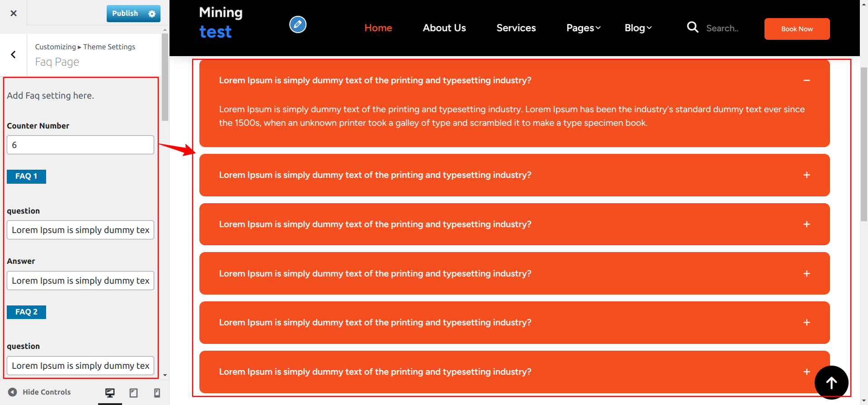Viewport: 868px width, 405px height.
Task: Click the Book Now button
Action: [797, 29]
